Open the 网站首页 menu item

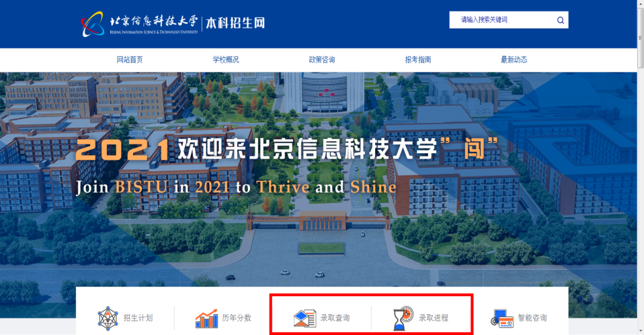130,60
